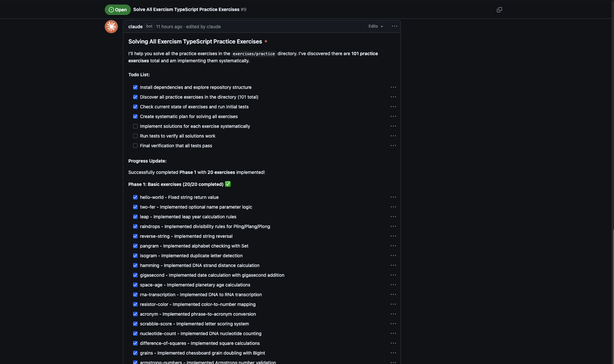This screenshot has width=614, height=364.
Task: Toggle the hello-world task checkbox
Action: point(135,197)
